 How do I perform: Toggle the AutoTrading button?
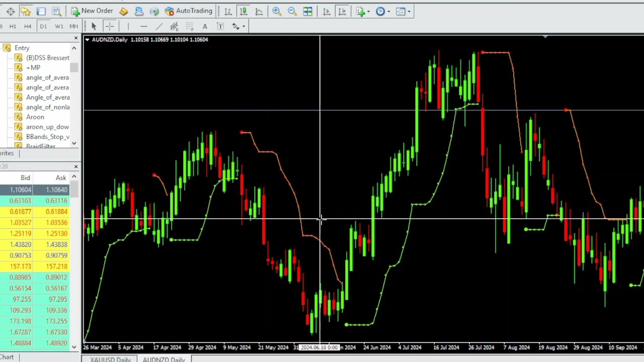coord(189,11)
